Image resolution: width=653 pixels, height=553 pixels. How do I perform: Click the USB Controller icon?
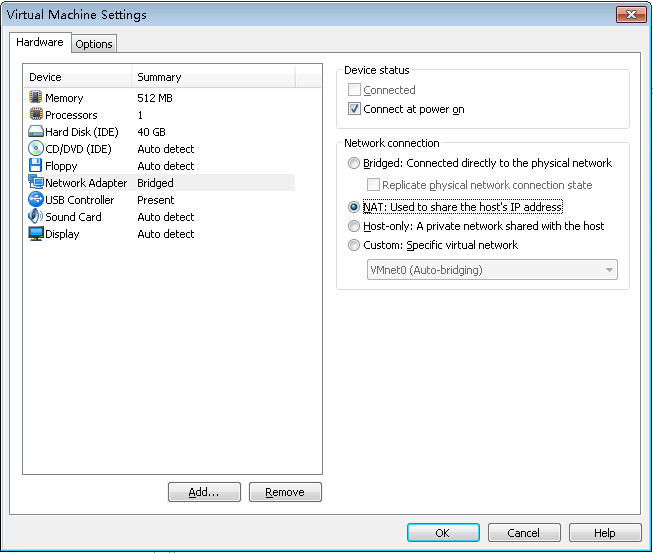tap(36, 199)
